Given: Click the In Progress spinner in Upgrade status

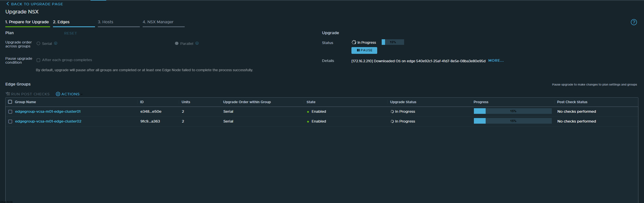Looking at the screenshot, I should [x=354, y=42].
